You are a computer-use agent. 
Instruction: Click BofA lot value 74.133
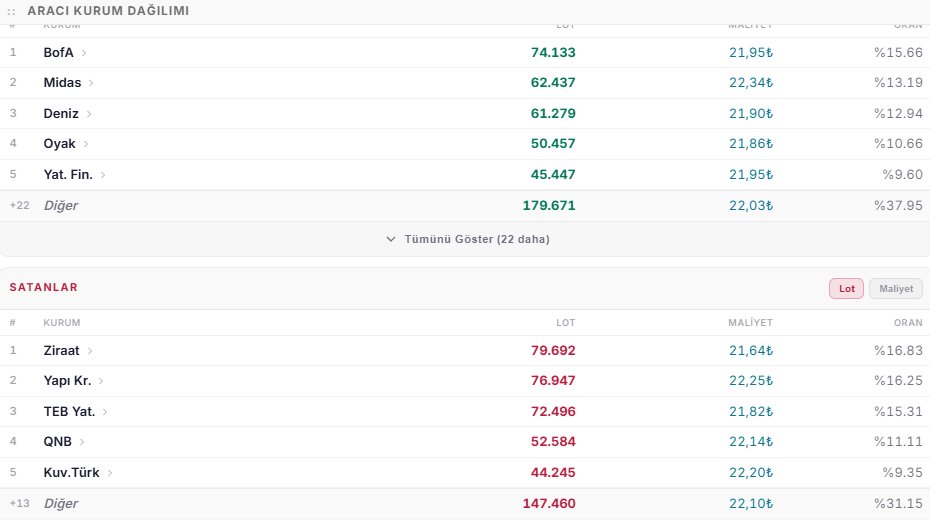tap(553, 52)
